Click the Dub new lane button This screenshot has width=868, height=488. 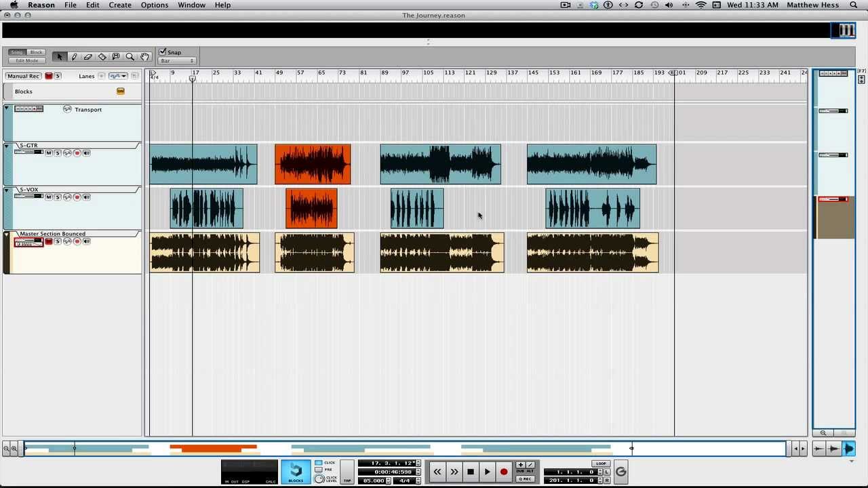click(520, 465)
